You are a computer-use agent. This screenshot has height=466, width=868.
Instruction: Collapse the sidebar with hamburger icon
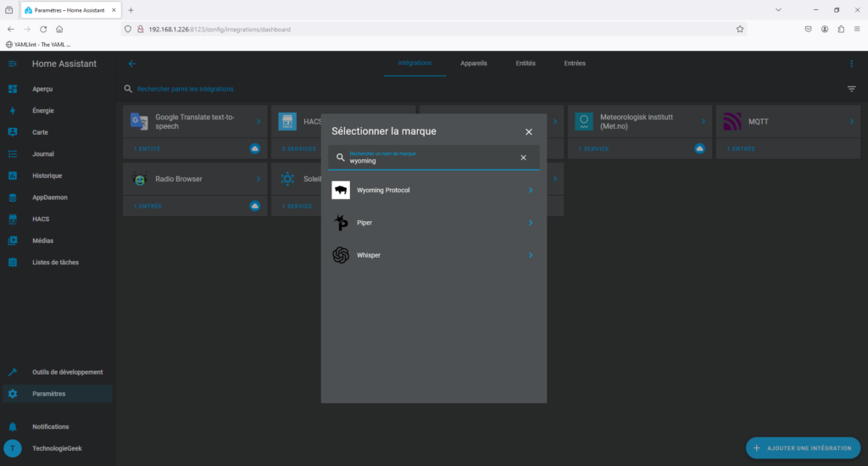point(13,64)
